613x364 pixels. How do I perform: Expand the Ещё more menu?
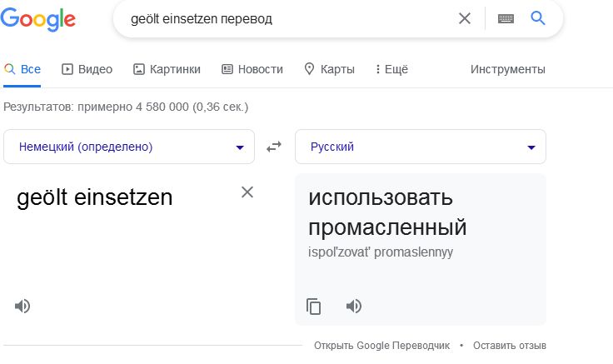click(391, 69)
